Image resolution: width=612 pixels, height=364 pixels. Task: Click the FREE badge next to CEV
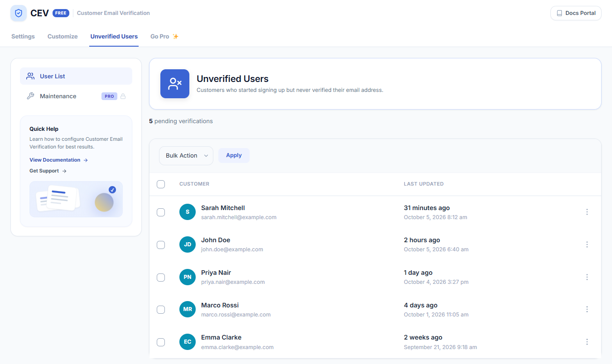61,13
